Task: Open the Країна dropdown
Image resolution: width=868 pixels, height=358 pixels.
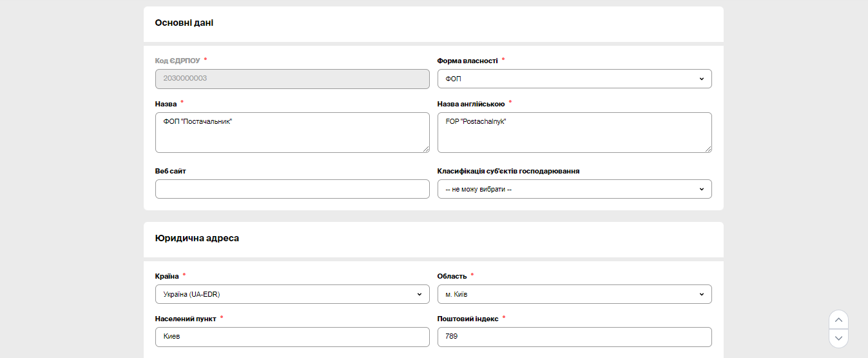Action: click(292, 294)
